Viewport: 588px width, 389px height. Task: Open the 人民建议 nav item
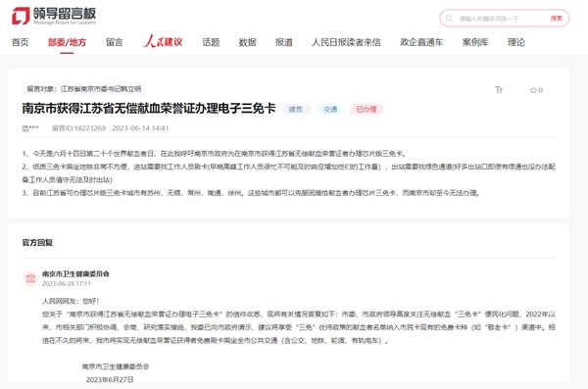[163, 41]
